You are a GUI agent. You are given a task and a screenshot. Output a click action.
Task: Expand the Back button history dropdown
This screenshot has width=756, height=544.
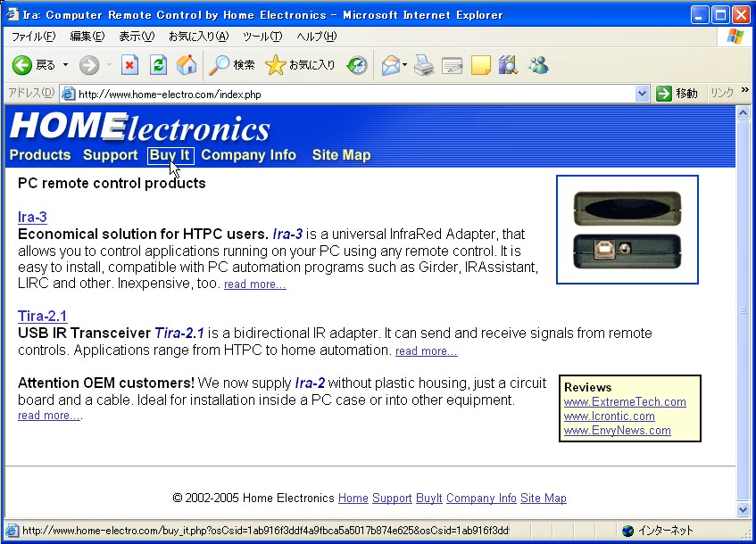tap(65, 65)
